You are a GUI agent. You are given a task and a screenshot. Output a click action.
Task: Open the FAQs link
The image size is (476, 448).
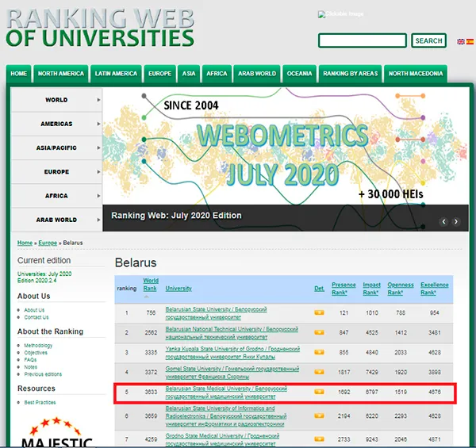tap(30, 360)
